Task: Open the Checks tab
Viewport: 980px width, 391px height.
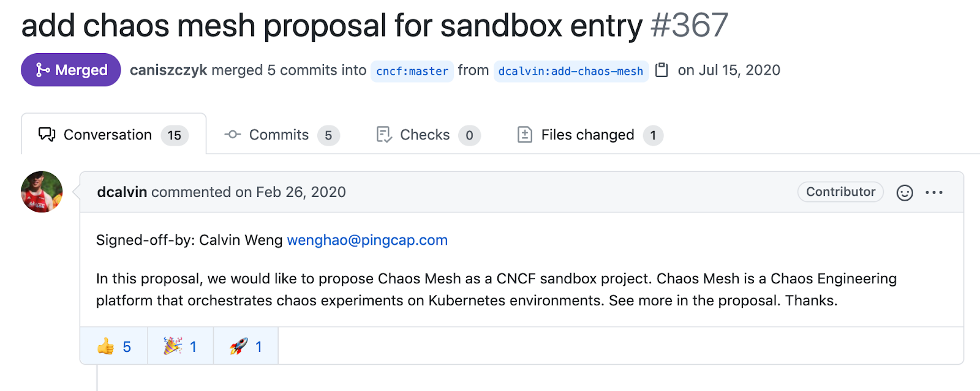Action: tap(424, 135)
